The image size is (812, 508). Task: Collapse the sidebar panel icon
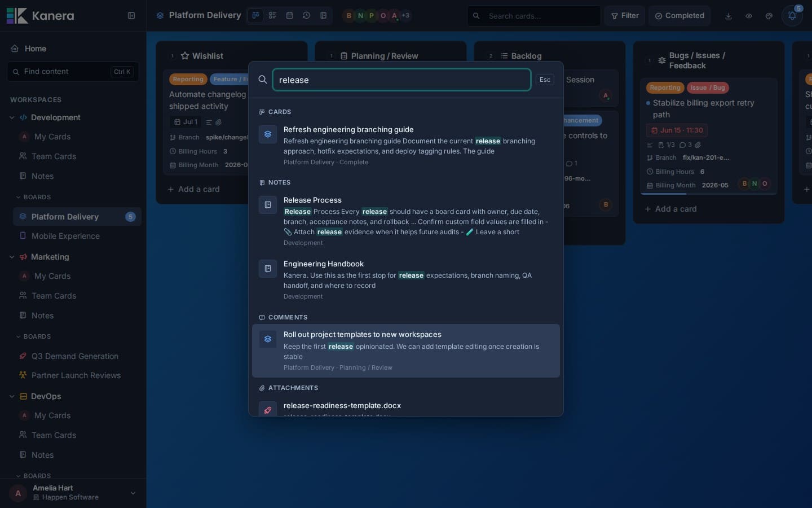[x=131, y=16]
